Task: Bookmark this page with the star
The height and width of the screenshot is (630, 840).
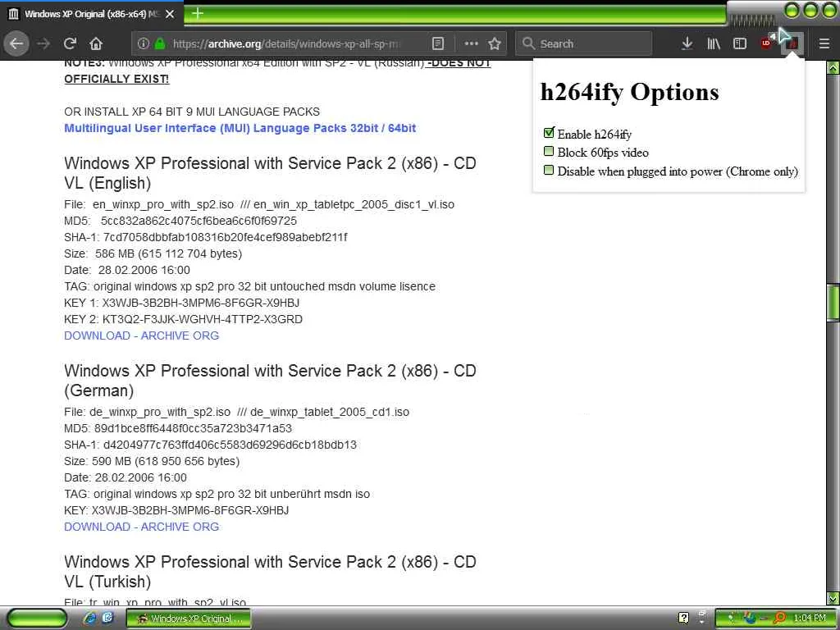Action: click(495, 44)
